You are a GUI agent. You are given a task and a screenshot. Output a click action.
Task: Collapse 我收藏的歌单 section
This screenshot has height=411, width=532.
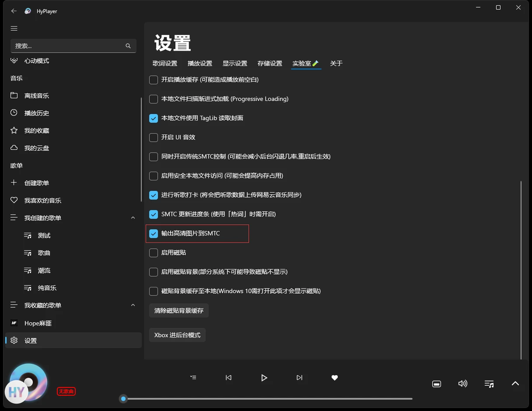133,305
